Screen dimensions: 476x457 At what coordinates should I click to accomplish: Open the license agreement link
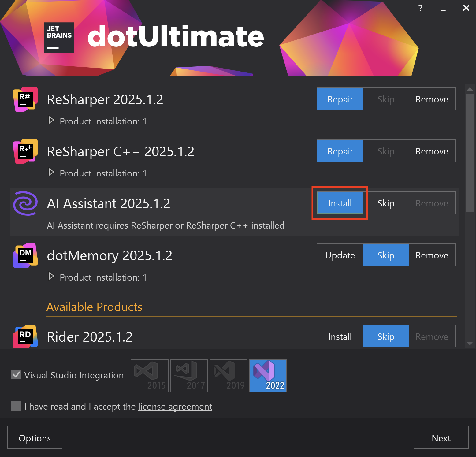[175, 406]
